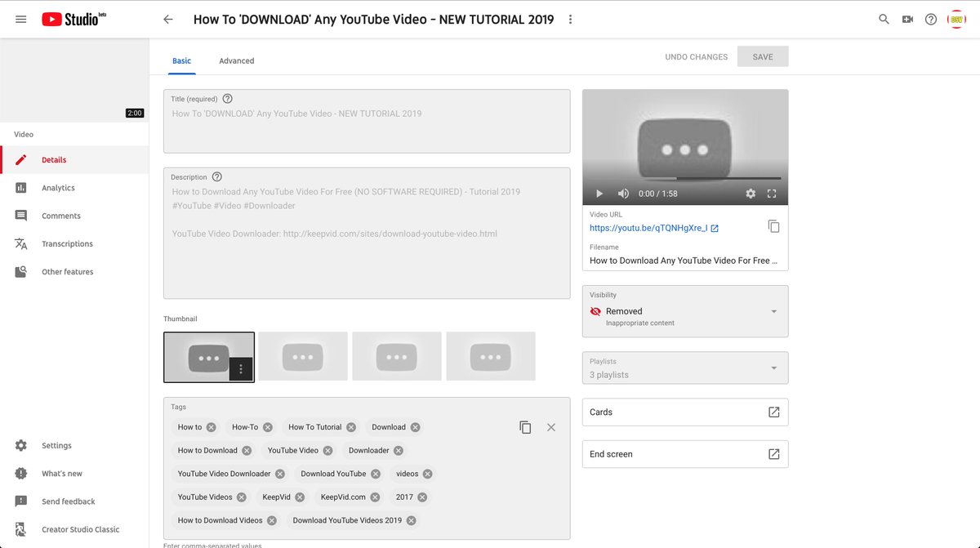Click the sidebar video preview thumbnail
The width and height of the screenshot is (980, 548).
click(74, 80)
